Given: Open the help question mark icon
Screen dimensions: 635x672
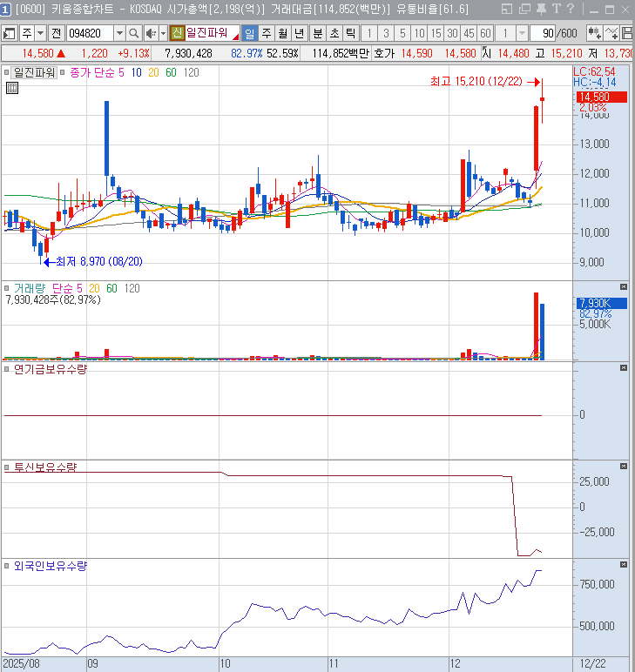Looking at the screenshot, I should (571, 10).
